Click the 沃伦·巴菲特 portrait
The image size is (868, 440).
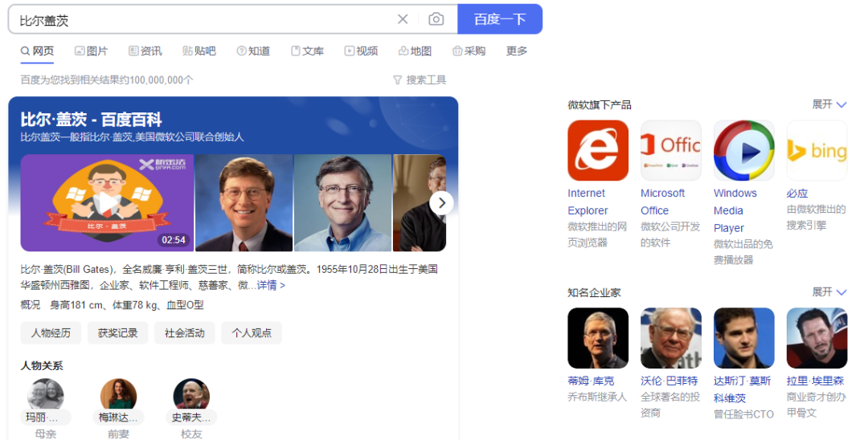point(671,338)
